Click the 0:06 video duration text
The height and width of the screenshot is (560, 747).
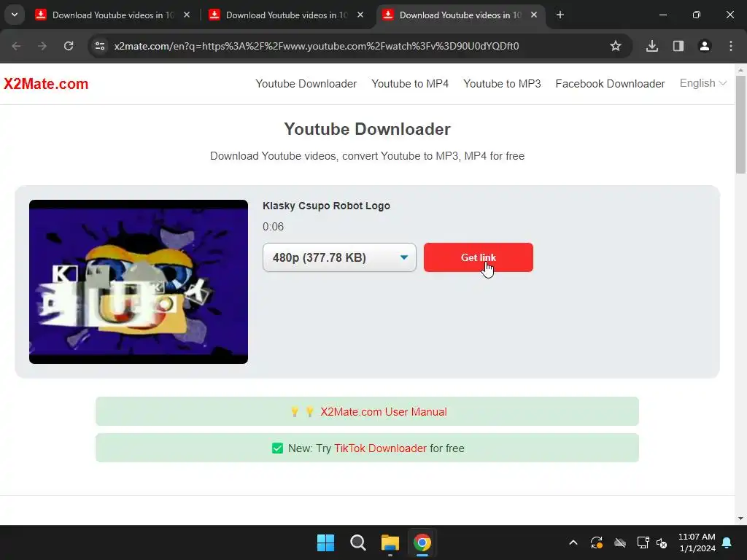(273, 227)
